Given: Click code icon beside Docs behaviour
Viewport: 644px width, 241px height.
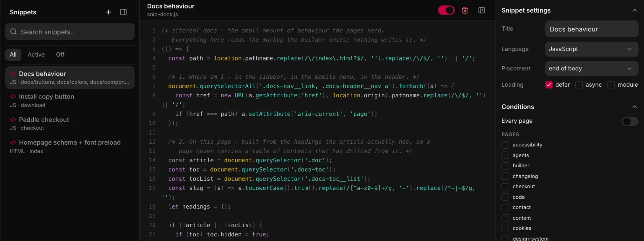Looking at the screenshot, I should pos(13,74).
